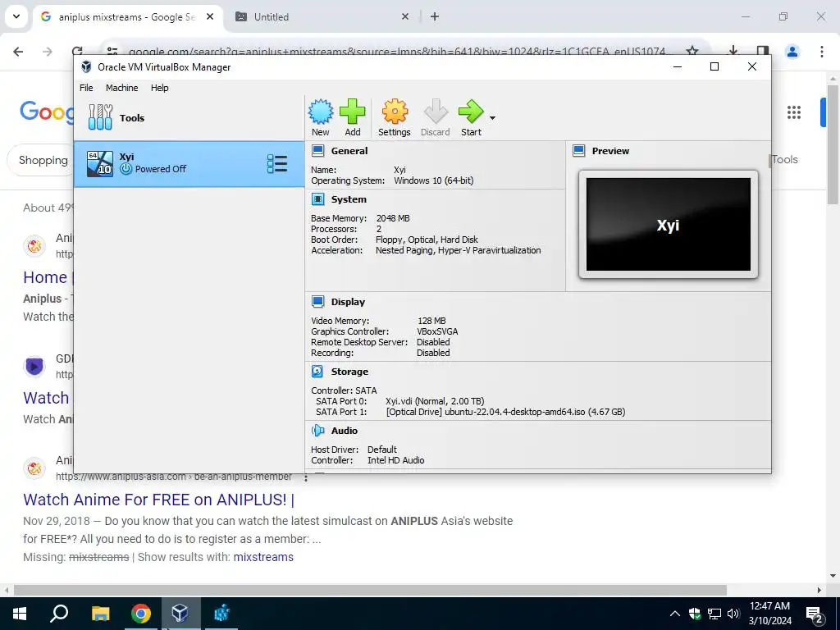Click the Preview section monitor icon

point(578,151)
